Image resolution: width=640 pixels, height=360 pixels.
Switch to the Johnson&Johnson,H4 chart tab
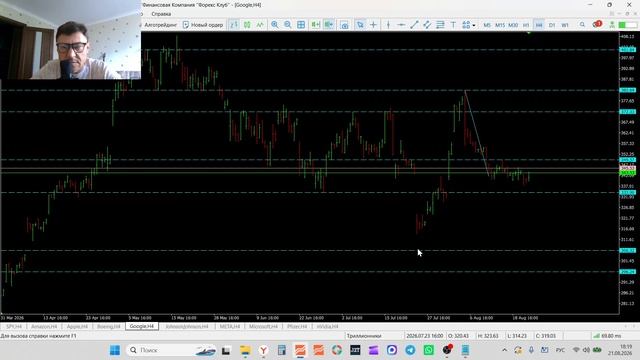tap(187, 327)
